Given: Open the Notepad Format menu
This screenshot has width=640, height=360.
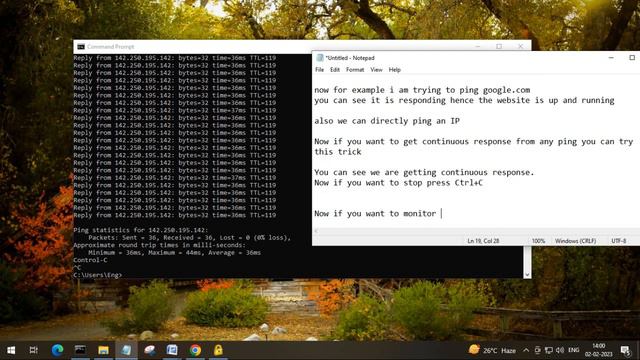Looking at the screenshot, I should click(x=355, y=70).
